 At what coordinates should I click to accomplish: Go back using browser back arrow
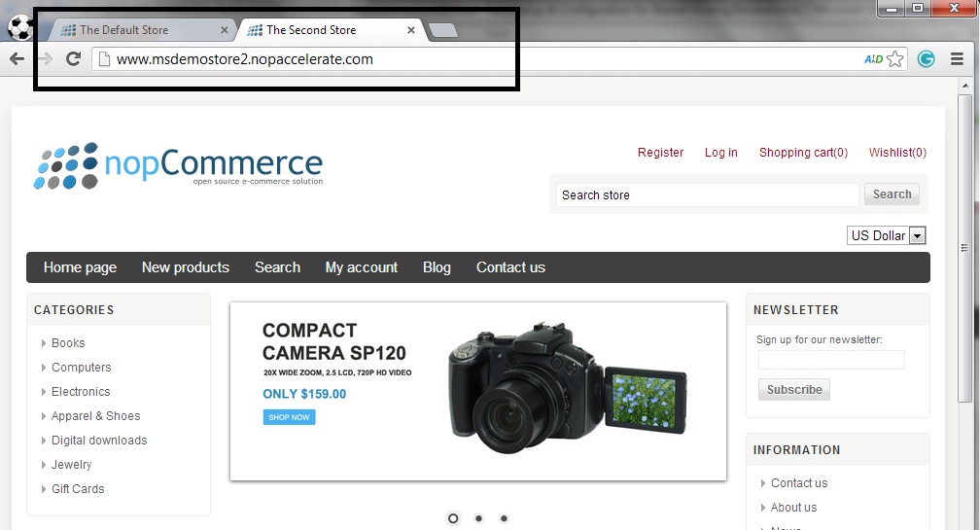17,59
